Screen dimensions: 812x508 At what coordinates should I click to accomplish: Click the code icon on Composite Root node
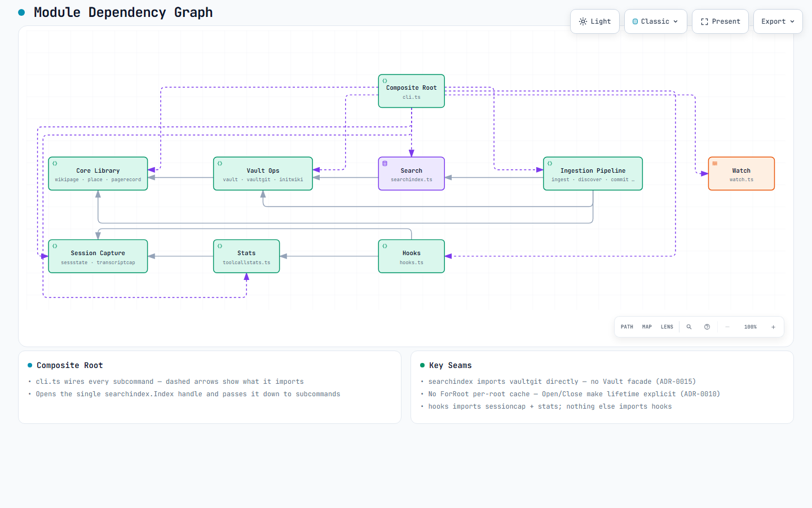[x=385, y=81]
